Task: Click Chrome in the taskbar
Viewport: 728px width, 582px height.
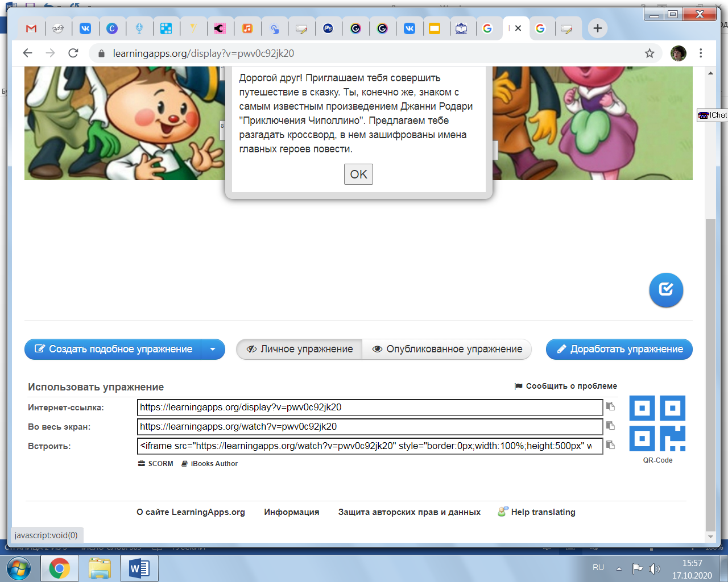Action: coord(59,568)
